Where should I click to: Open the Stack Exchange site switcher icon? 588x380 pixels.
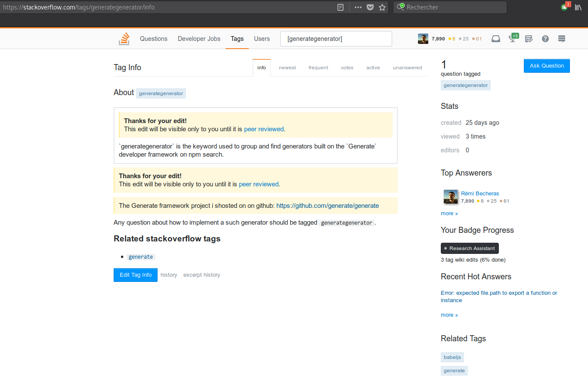point(561,39)
